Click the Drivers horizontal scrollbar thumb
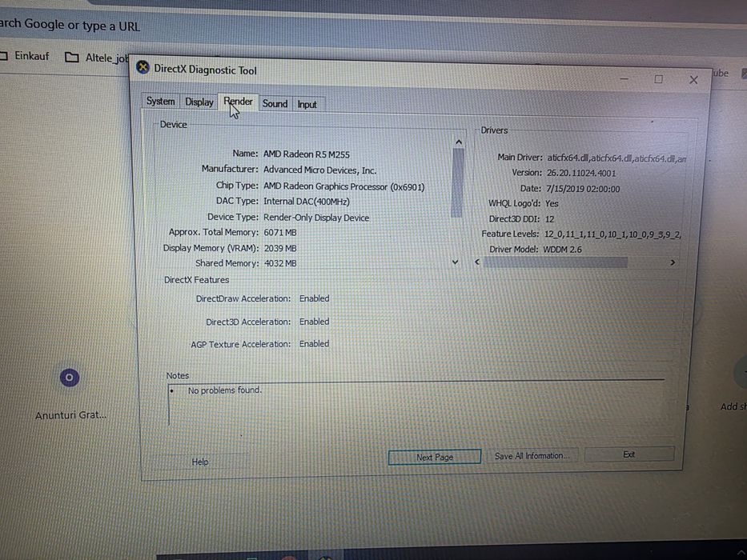This screenshot has width=747, height=560. (x=556, y=262)
